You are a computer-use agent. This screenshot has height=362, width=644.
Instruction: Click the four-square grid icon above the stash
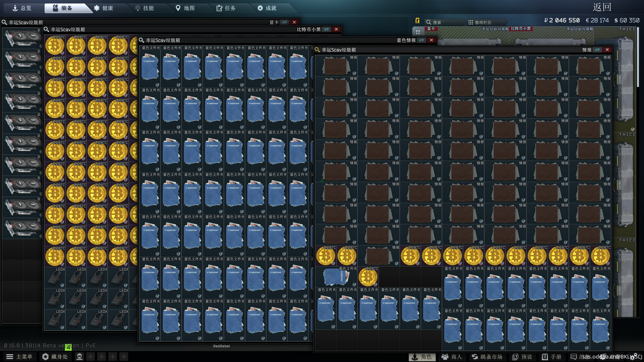click(x=418, y=32)
